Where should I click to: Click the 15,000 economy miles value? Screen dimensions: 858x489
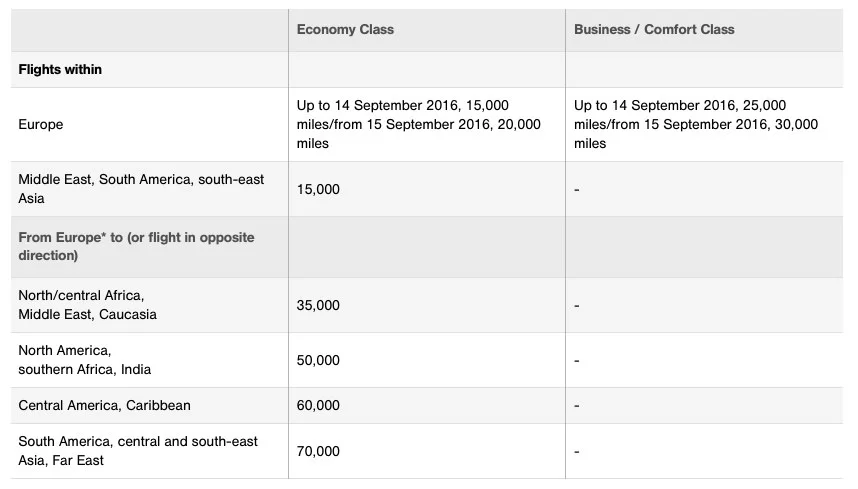click(x=318, y=189)
